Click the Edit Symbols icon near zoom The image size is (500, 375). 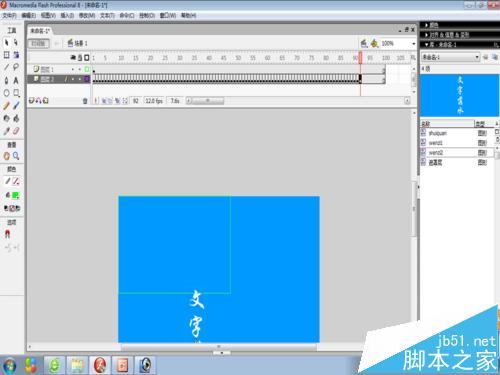[375, 43]
